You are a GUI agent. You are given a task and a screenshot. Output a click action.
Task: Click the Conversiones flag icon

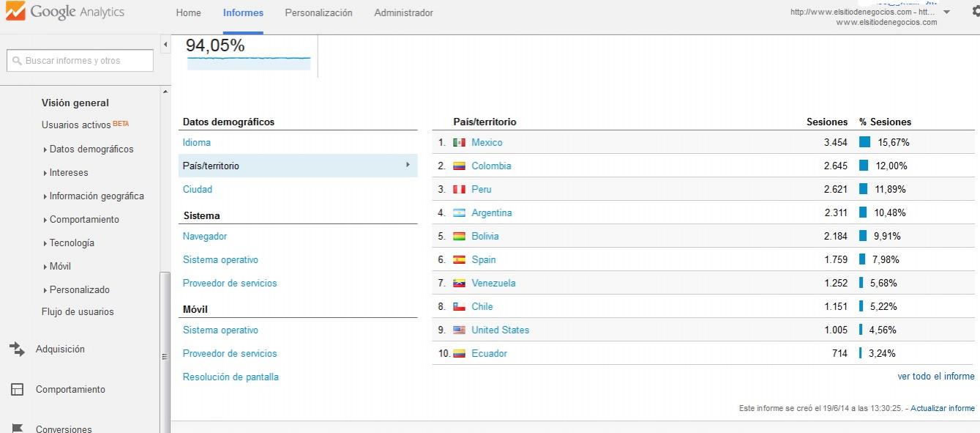[18, 429]
